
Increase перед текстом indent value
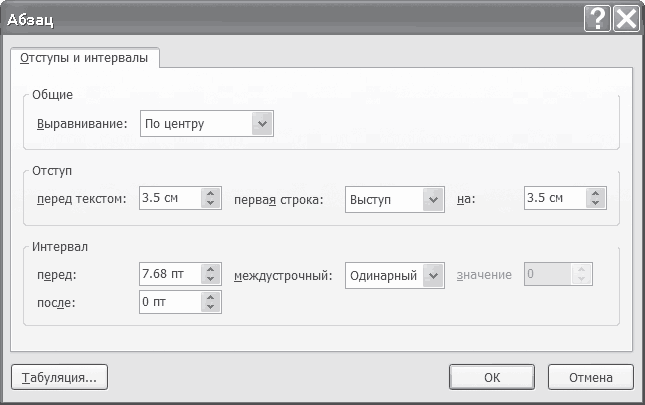point(211,194)
